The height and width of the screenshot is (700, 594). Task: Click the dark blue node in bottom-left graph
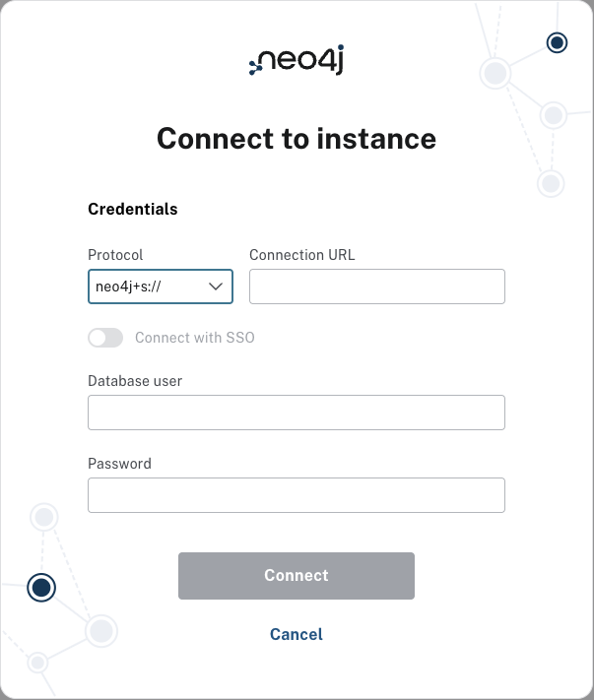40,588
